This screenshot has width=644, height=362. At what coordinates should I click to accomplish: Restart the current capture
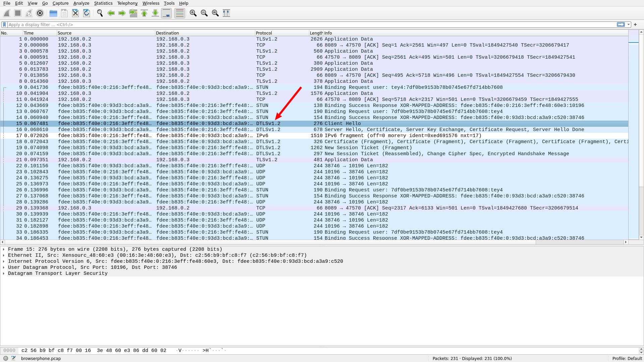click(29, 13)
